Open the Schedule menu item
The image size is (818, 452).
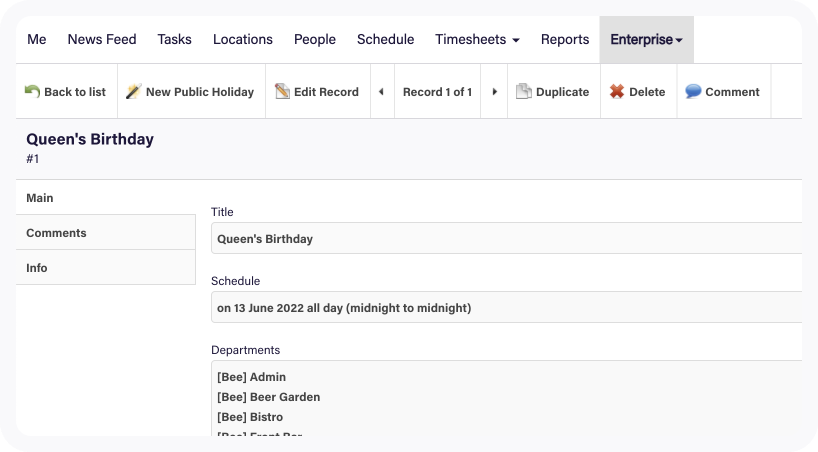pos(385,40)
